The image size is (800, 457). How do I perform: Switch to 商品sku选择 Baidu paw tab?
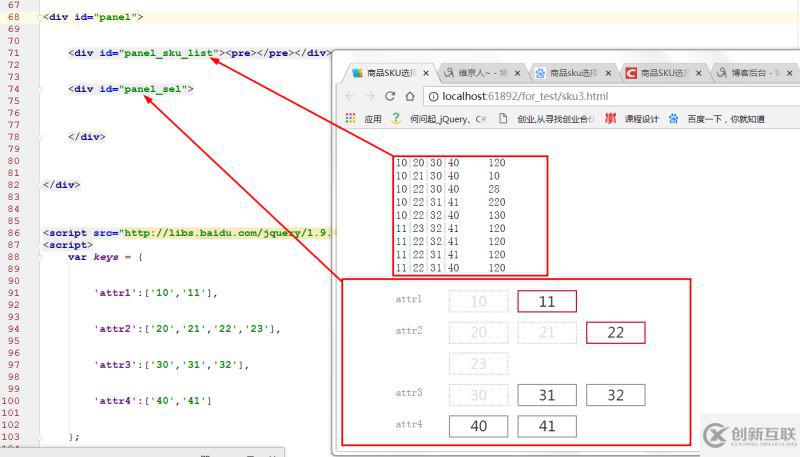[x=573, y=73]
